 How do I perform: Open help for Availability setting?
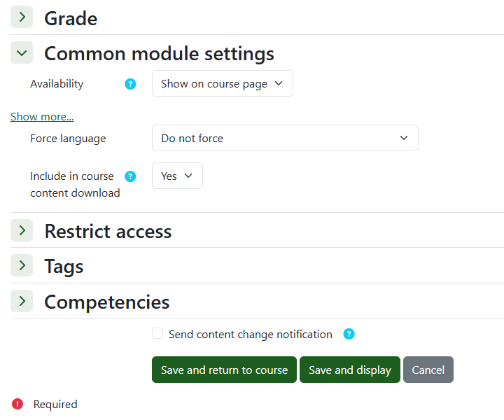tap(130, 84)
